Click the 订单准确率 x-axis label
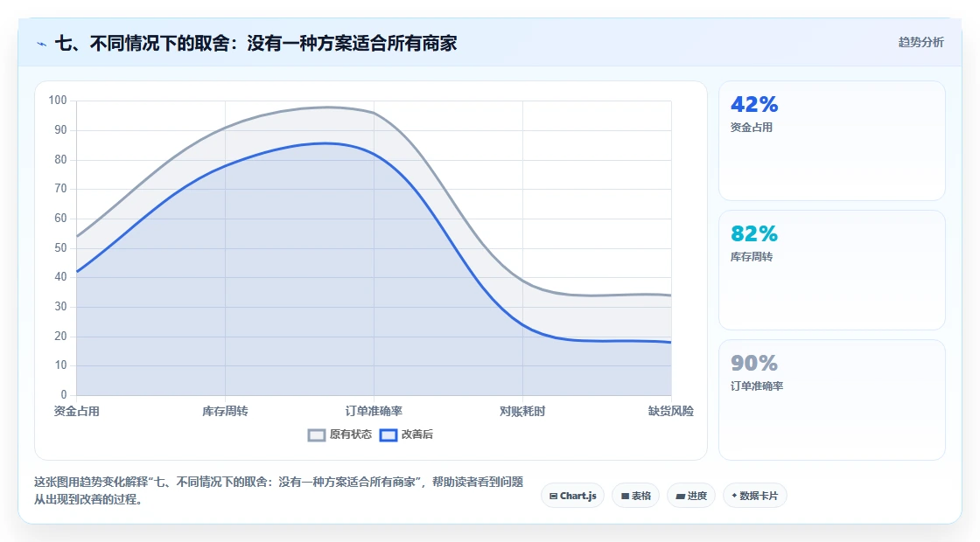This screenshot has height=542, width=980. (374, 412)
